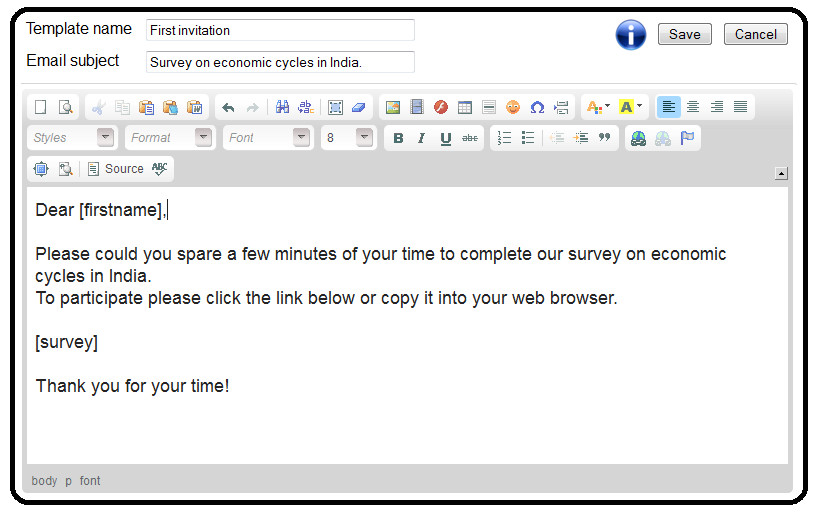
Task: Click the Paste clipboard icon
Action: point(146,107)
